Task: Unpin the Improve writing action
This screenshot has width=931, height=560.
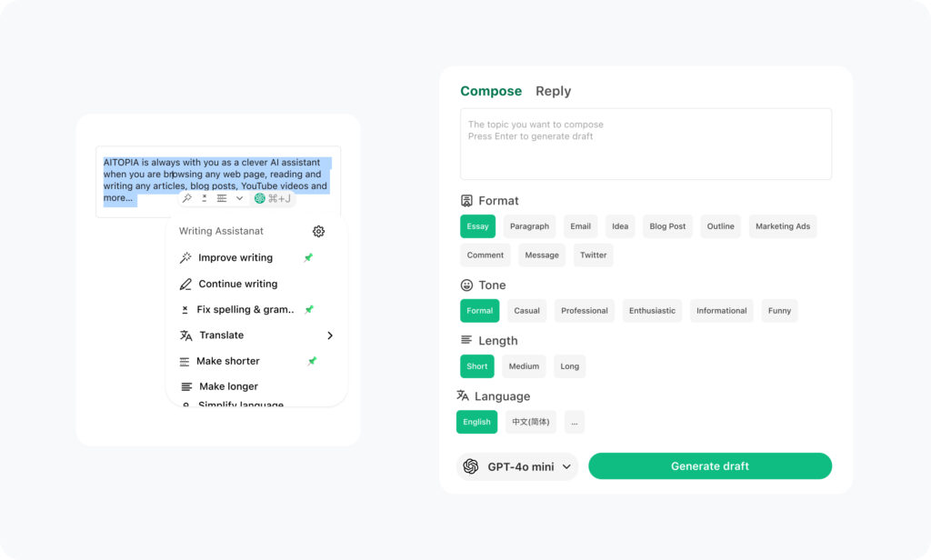Action: pos(308,258)
